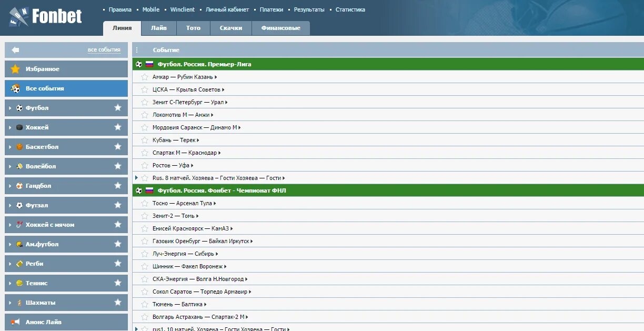Click the Хоккей с мячом icon
644x331 pixels.
click(x=19, y=225)
